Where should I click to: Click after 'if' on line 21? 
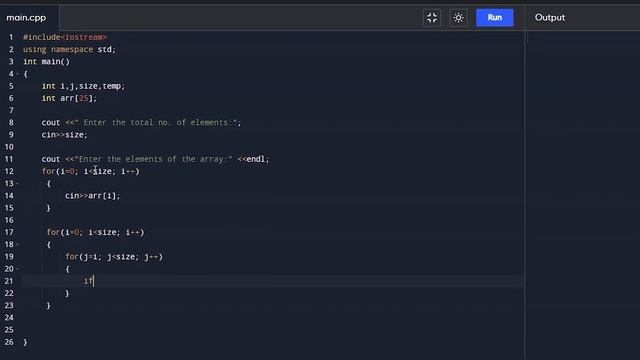tap(94, 281)
